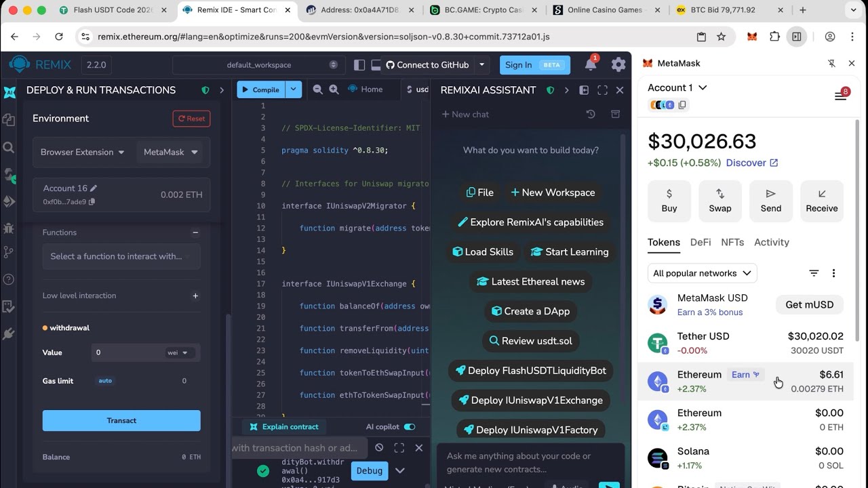Viewport: 868px width, 488px height.
Task: Open MetaMask Account 1 selector chevron
Action: [x=703, y=87]
